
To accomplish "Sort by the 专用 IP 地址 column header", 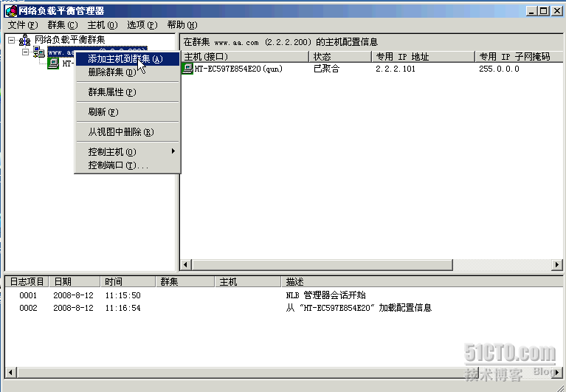I will (x=423, y=57).
